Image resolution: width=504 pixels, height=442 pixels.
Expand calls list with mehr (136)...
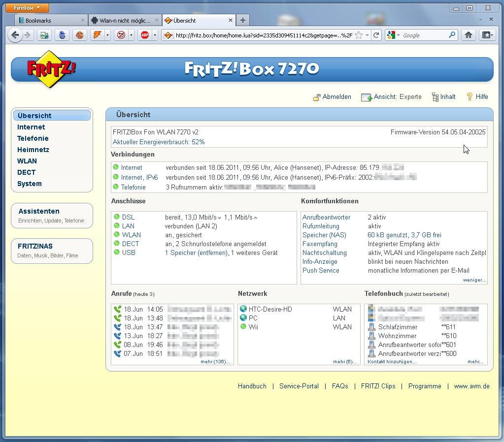pos(215,362)
